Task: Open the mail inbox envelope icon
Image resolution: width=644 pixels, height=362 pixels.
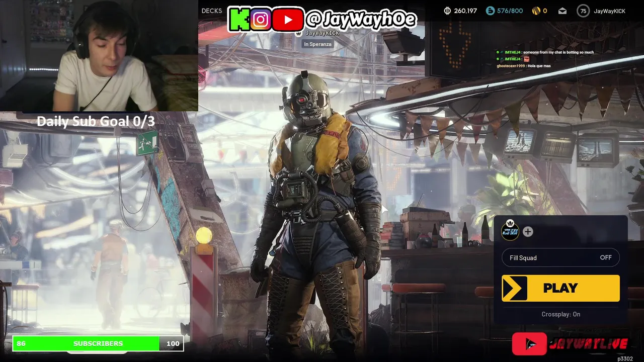Action: click(x=562, y=11)
